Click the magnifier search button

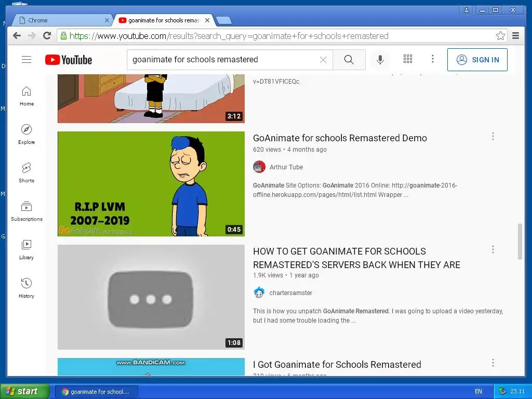tap(349, 60)
